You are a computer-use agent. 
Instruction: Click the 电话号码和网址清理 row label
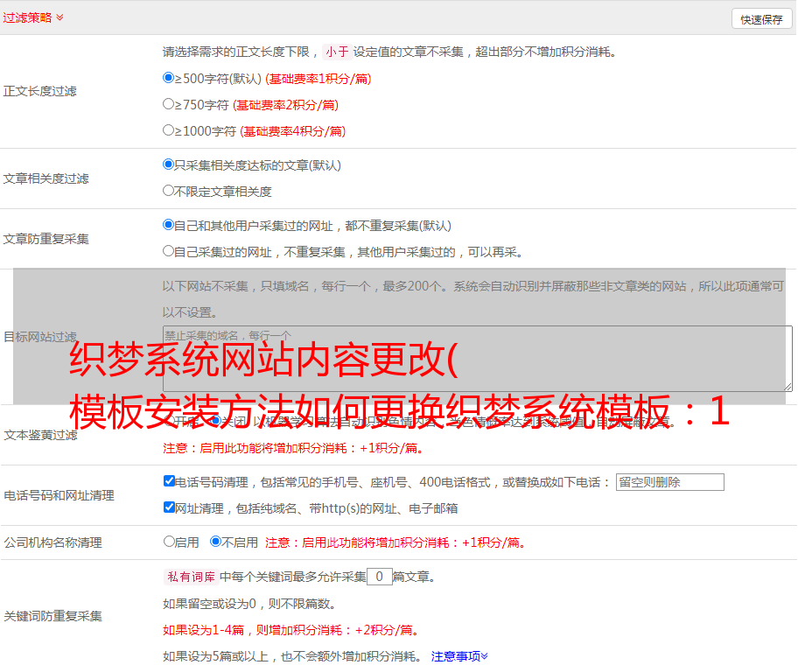59,495
